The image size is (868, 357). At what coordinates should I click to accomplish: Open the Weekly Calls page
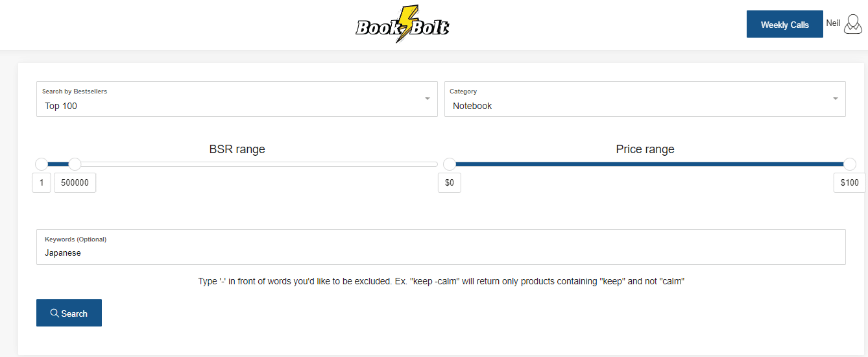(x=784, y=24)
